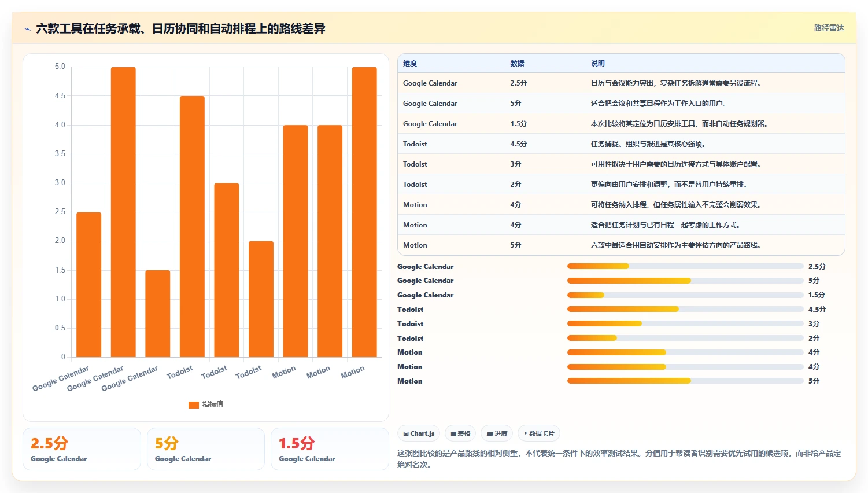Click the 2.5 y-axis tick label

[x=60, y=212]
